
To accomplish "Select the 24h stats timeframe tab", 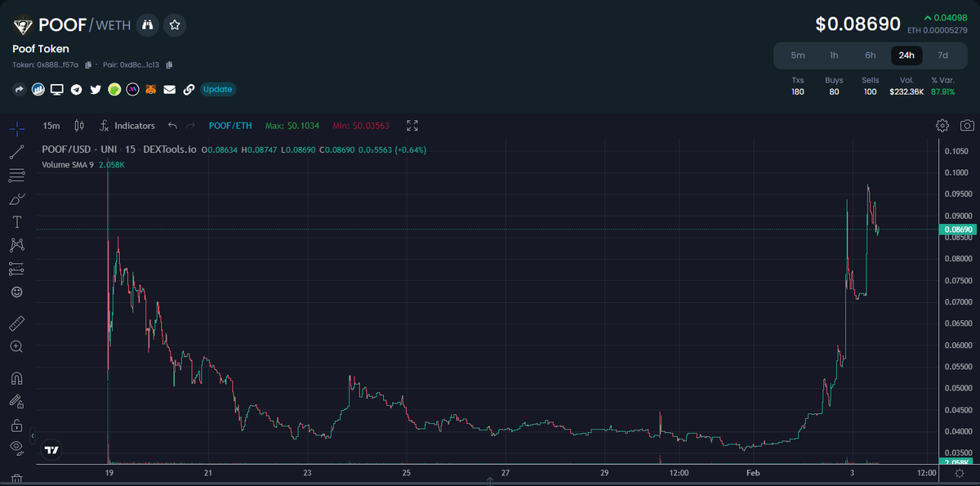I will (x=906, y=56).
